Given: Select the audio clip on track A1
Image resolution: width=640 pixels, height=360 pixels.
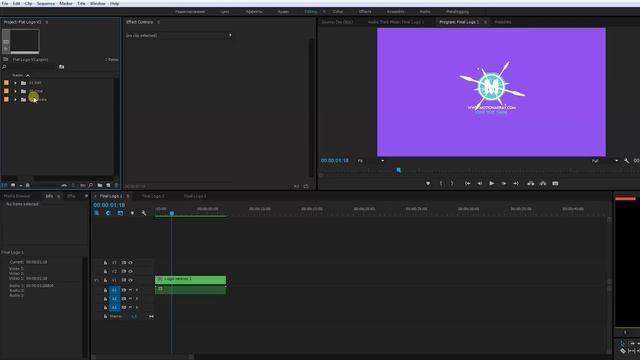Looking at the screenshot, I should (190, 289).
